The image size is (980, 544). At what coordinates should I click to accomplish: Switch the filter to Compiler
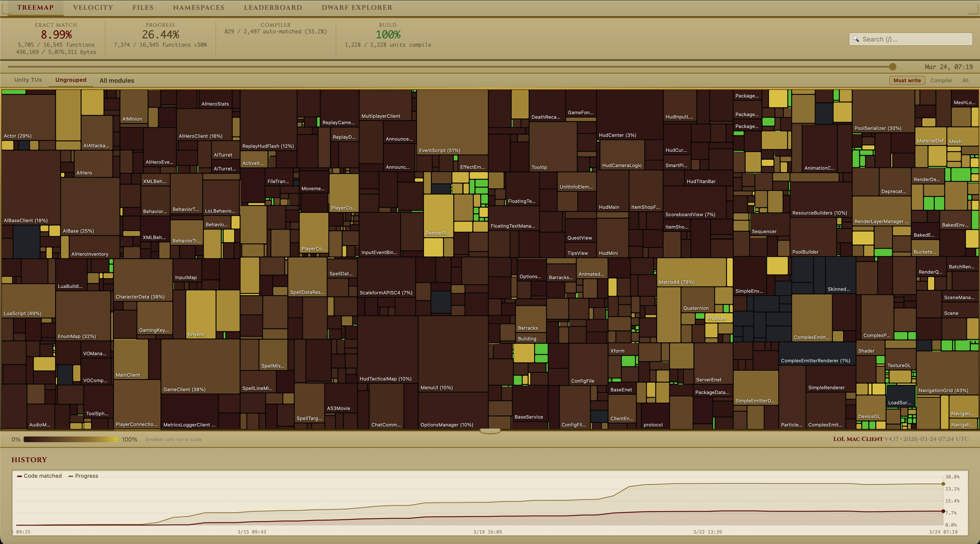pyautogui.click(x=941, y=80)
